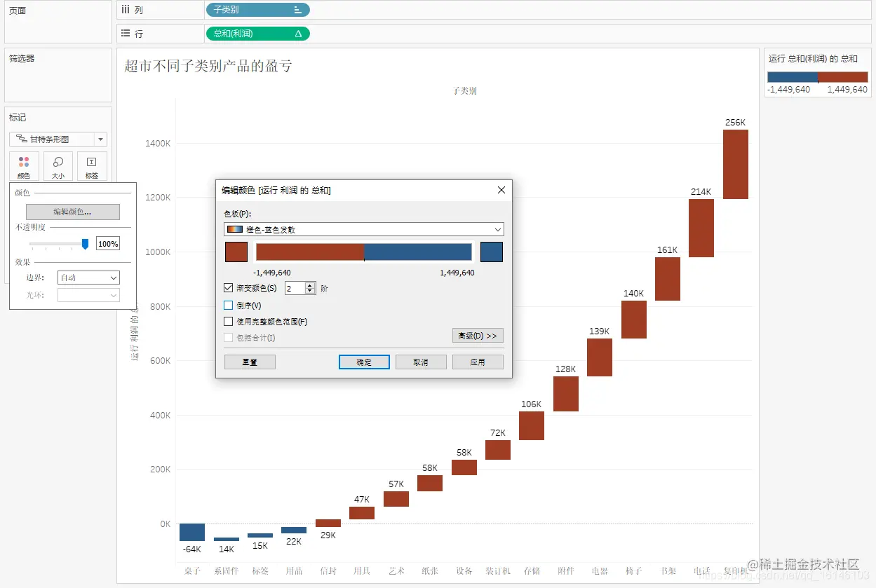Image resolution: width=876 pixels, height=588 pixels.
Task: Open the 甘特条形图 mark type dropdown
Action: click(58, 139)
